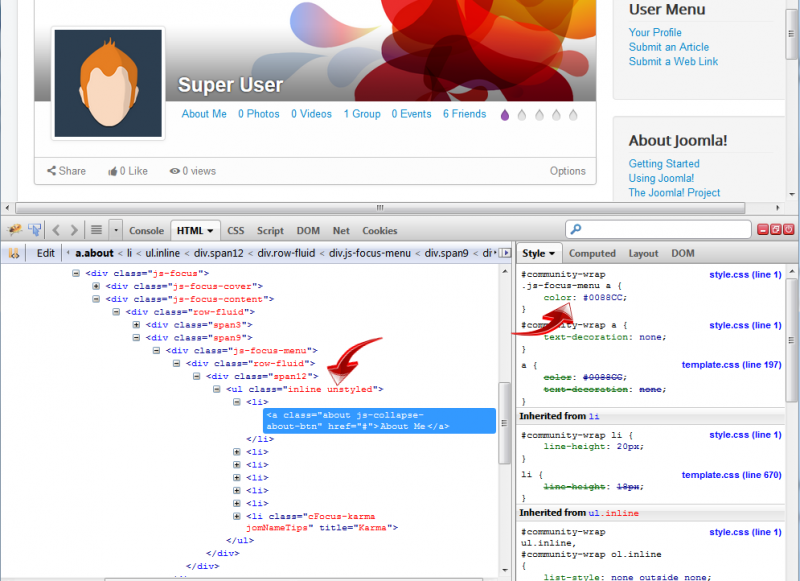The width and height of the screenshot is (800, 581).
Task: Collapse the div js-focus node
Action: pyautogui.click(x=76, y=273)
